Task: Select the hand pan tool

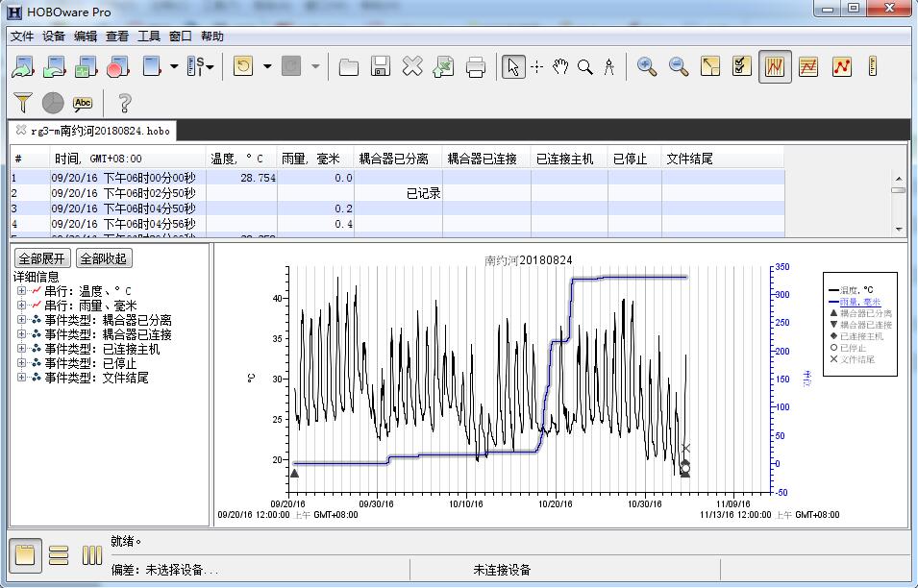Action: click(x=560, y=66)
